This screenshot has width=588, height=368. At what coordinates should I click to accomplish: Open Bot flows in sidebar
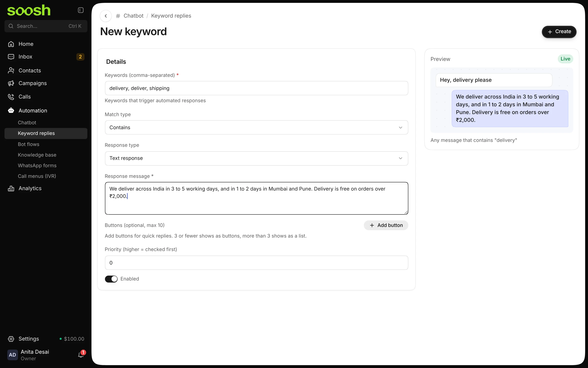tap(29, 144)
